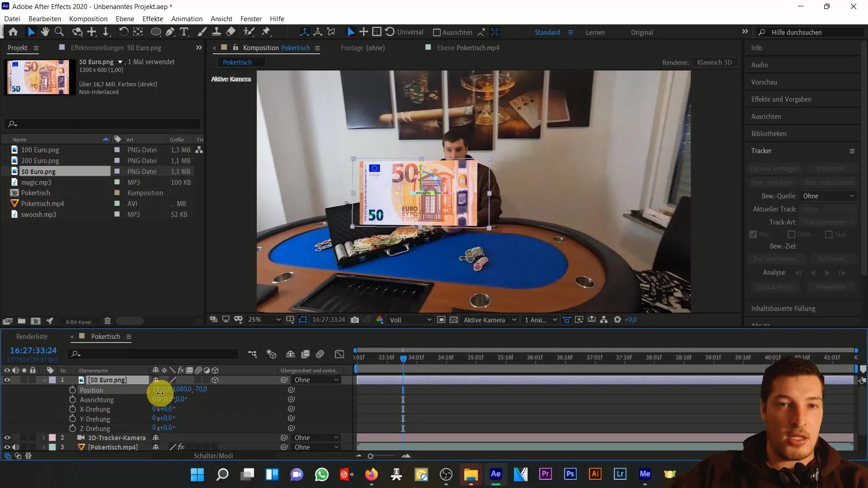Select the Text tool

pyautogui.click(x=184, y=32)
